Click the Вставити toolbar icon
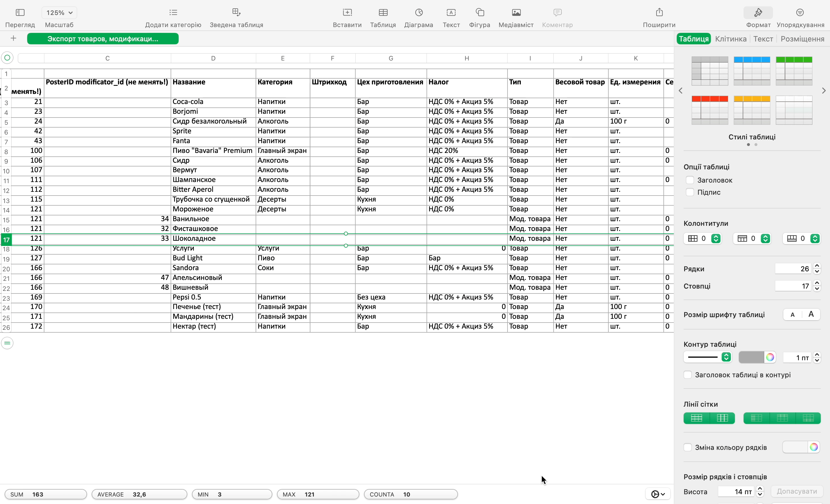This screenshot has height=504, width=830. click(x=347, y=12)
